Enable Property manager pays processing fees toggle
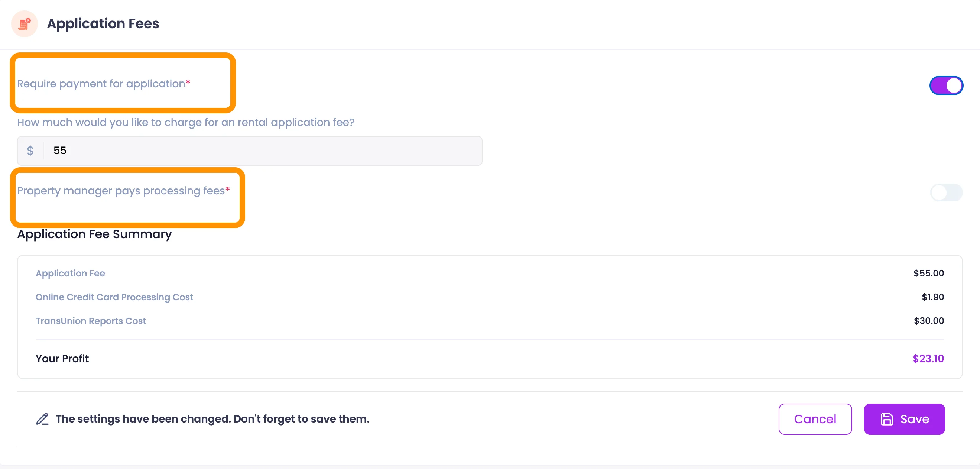Screen dimensions: 980x469 pyautogui.click(x=946, y=192)
